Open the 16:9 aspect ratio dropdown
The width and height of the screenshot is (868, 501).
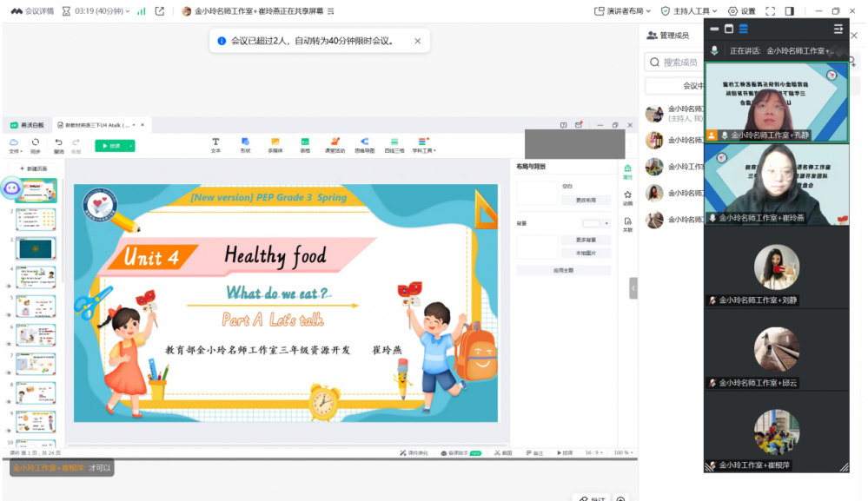coord(594,453)
